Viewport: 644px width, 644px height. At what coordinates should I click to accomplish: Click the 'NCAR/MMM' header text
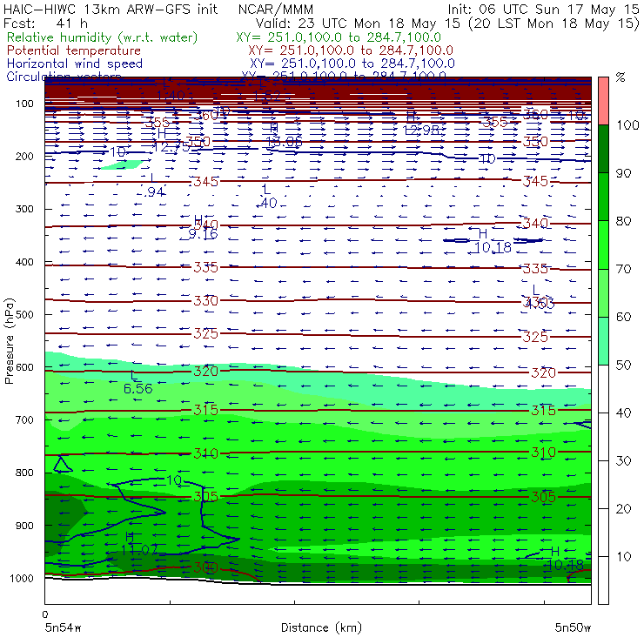[276, 10]
